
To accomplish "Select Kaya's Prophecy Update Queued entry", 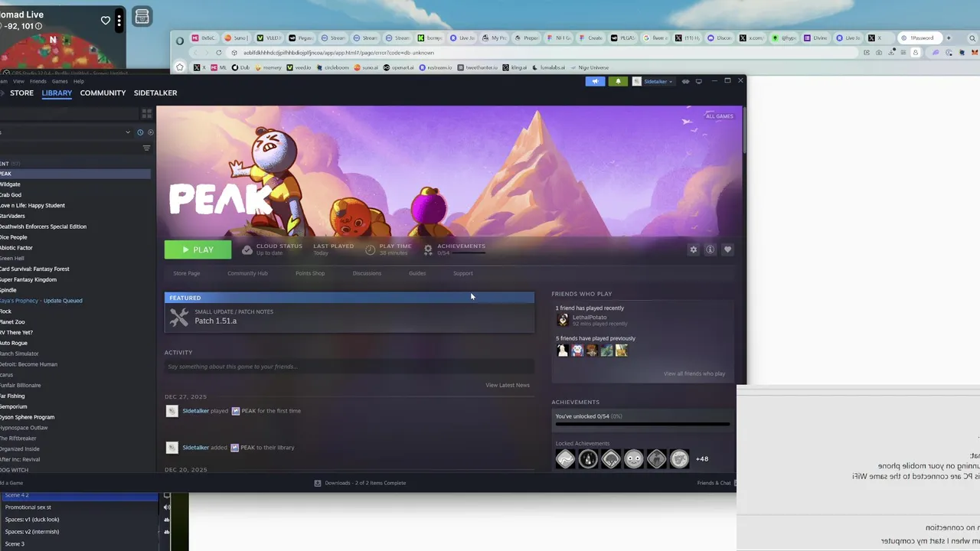I will tap(41, 301).
